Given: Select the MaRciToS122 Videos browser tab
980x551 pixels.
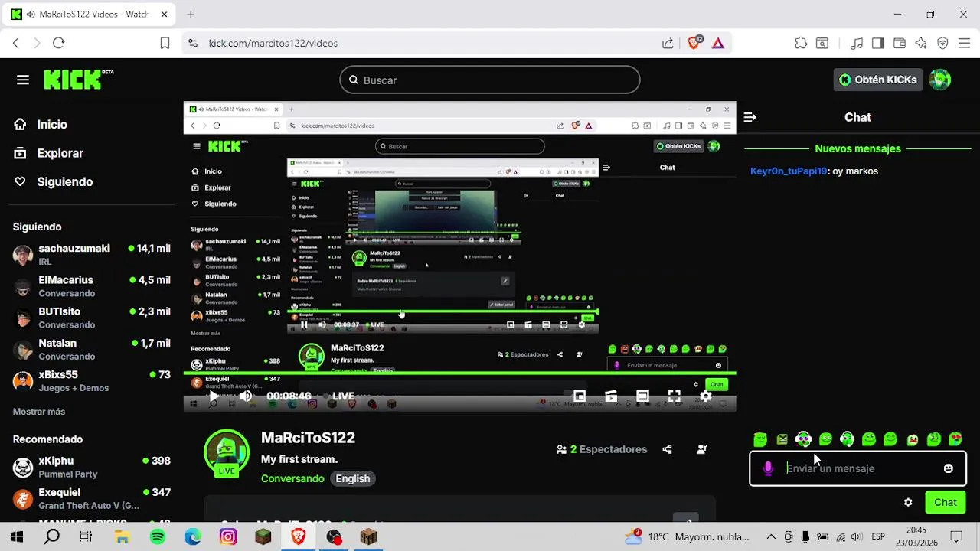Looking at the screenshot, I should 90,15.
